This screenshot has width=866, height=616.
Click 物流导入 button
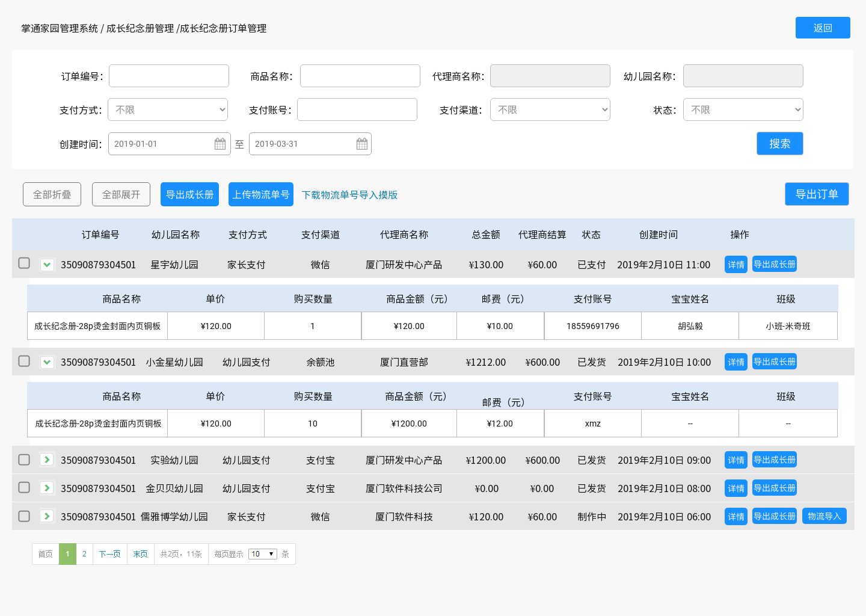click(x=825, y=516)
